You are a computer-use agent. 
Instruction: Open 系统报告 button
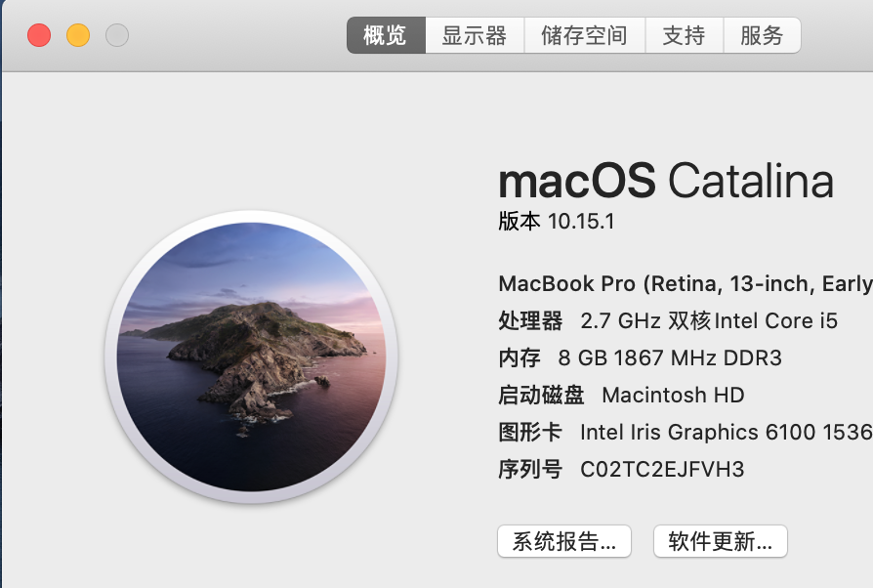[x=564, y=541]
